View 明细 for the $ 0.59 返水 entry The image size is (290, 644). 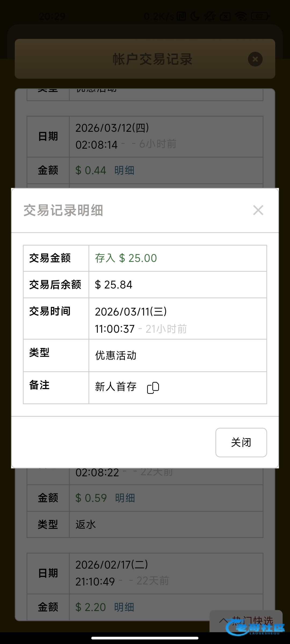click(x=125, y=498)
